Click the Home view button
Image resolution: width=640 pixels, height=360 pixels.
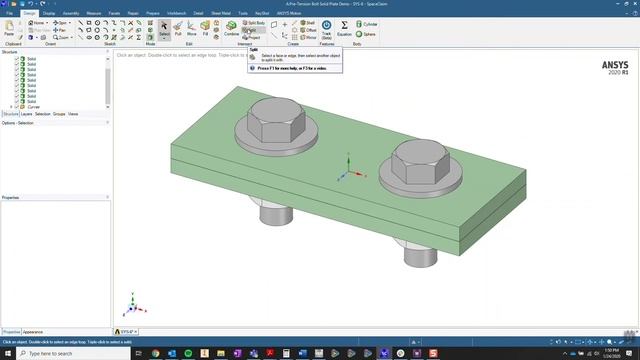click(36, 23)
